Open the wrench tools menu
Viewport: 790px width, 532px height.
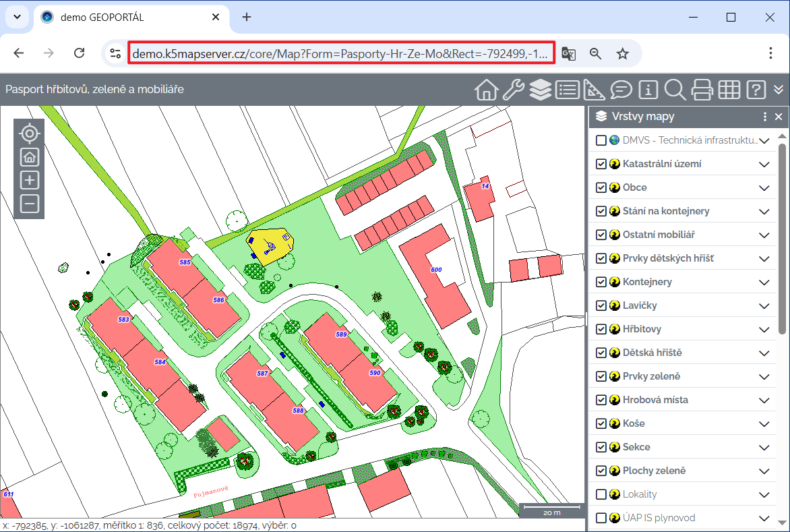coord(514,89)
